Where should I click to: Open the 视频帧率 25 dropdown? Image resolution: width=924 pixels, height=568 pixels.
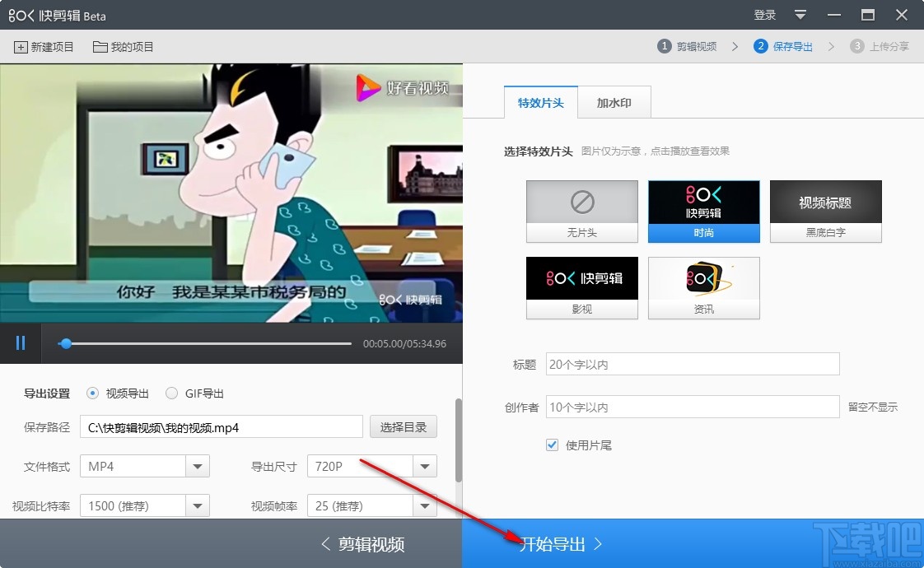[x=372, y=506]
